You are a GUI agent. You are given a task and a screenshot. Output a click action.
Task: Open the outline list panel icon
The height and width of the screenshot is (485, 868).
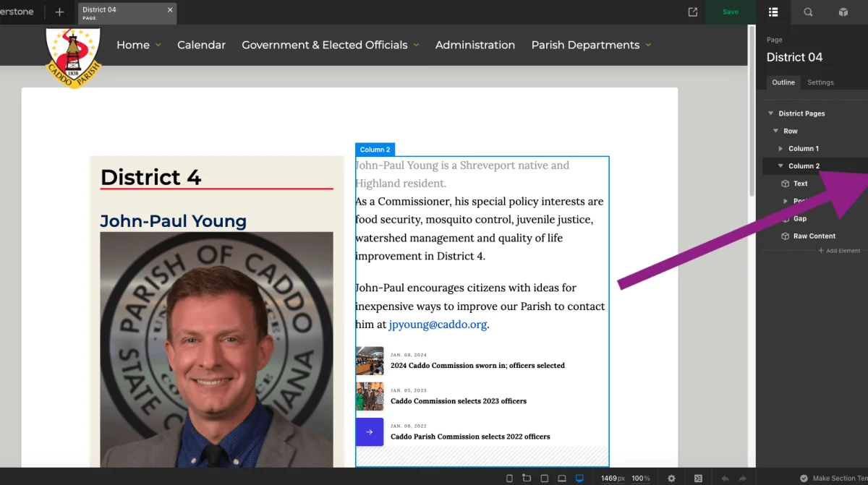point(773,12)
